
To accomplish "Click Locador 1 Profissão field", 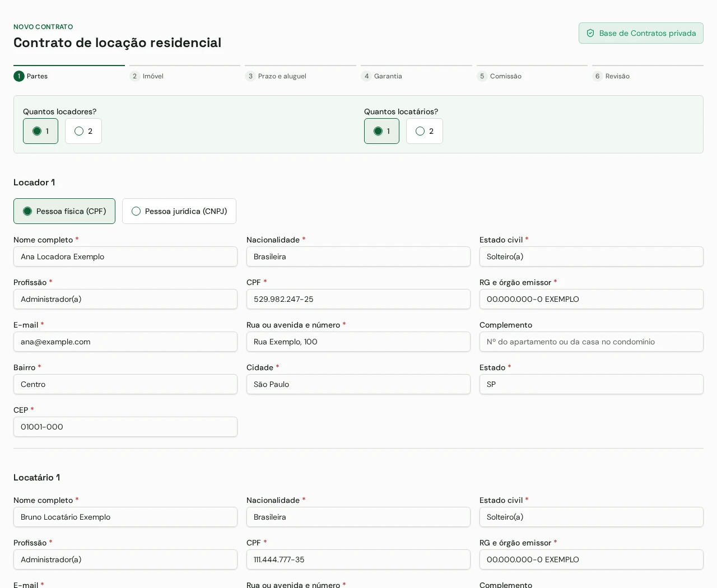I will [x=125, y=299].
